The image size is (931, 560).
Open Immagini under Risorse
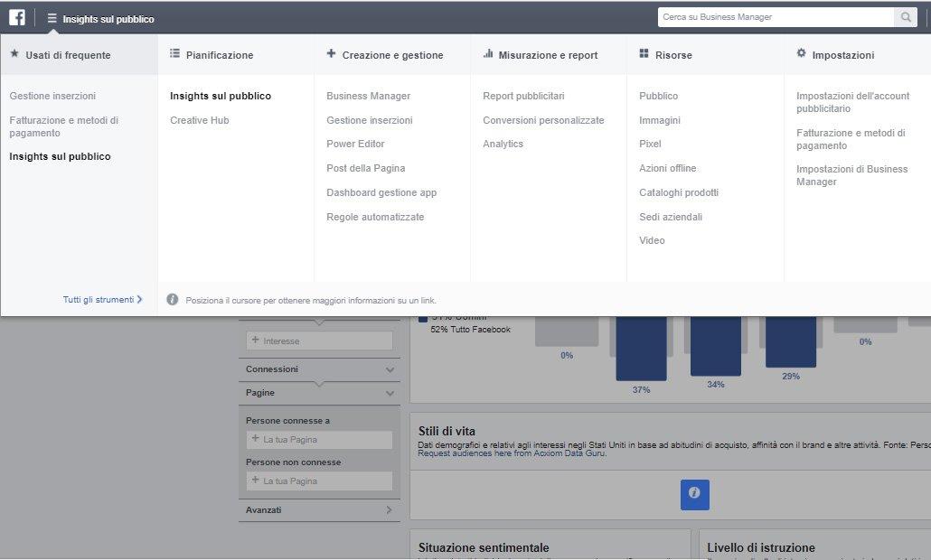(660, 120)
